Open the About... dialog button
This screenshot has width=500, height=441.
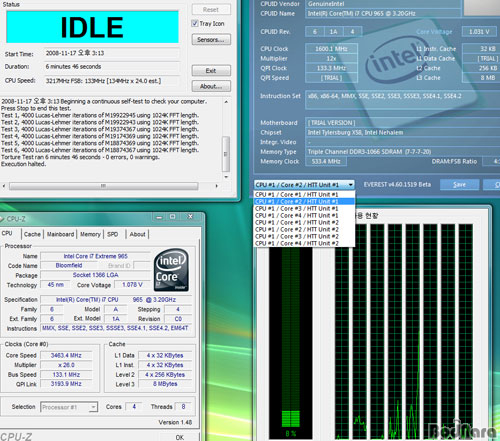tap(211, 86)
